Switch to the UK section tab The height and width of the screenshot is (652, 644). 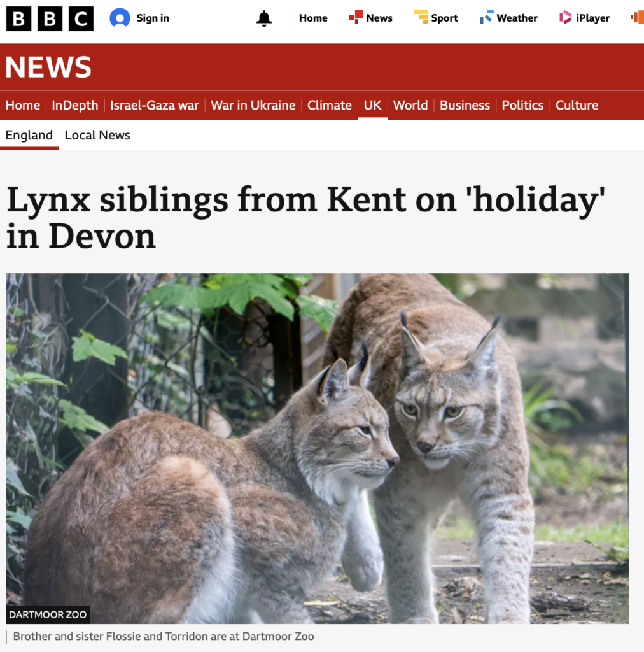pyautogui.click(x=373, y=105)
